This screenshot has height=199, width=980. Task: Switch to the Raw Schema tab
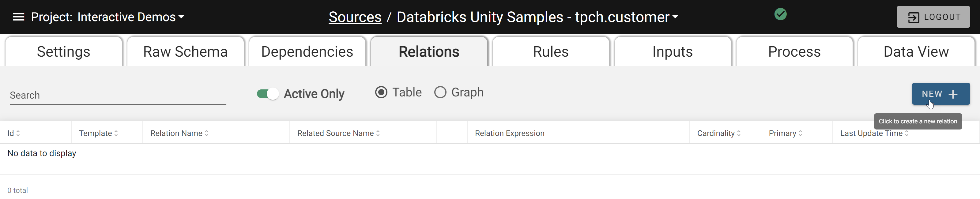[x=186, y=52]
